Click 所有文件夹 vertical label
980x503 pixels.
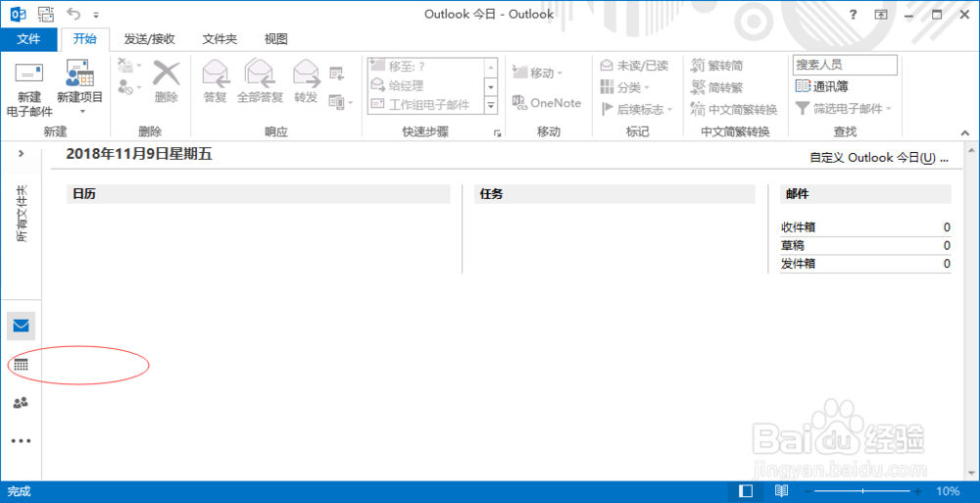tap(22, 214)
